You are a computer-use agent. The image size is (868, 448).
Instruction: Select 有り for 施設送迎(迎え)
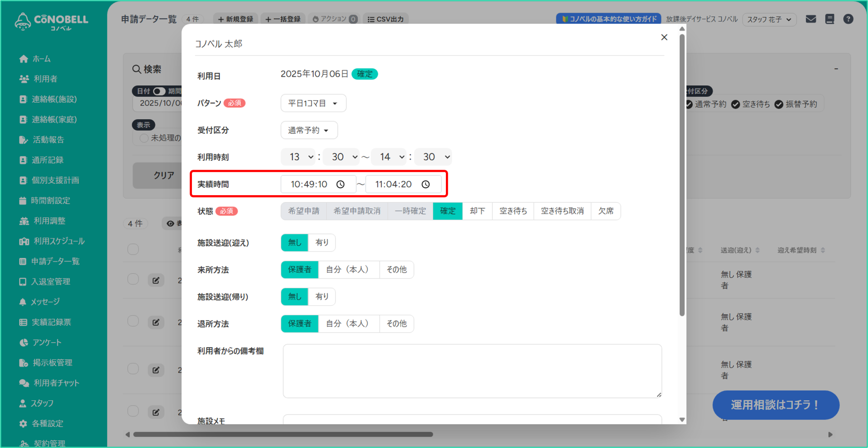pos(321,243)
